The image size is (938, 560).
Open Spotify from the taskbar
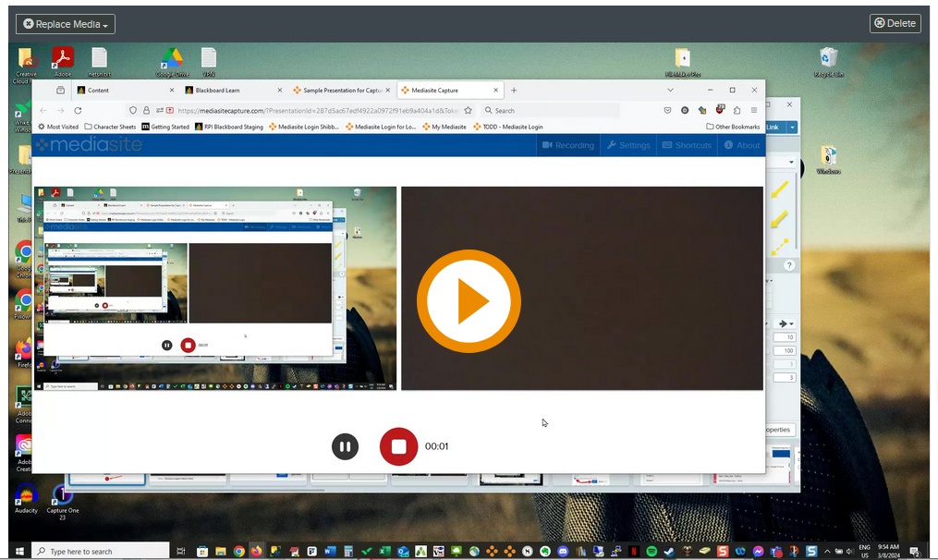[652, 552]
